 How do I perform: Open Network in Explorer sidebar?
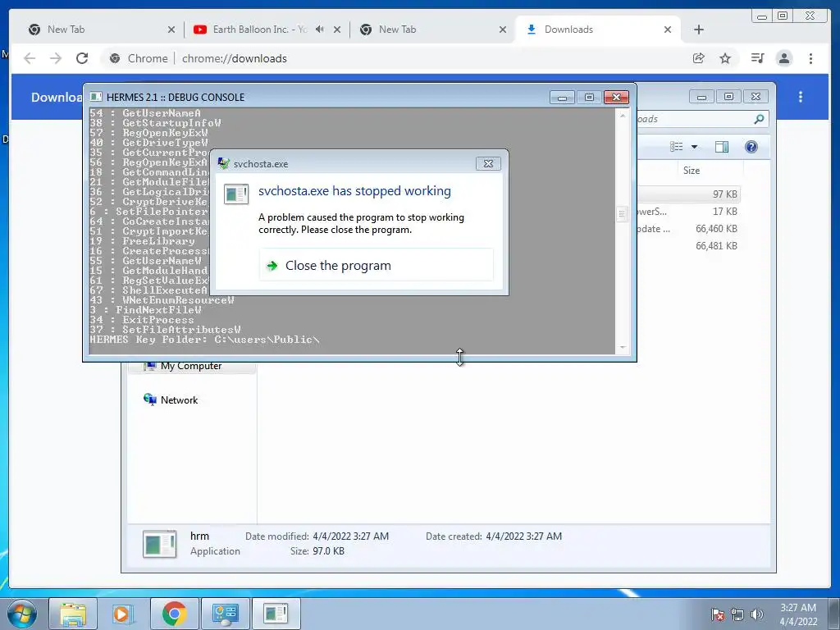pyautogui.click(x=179, y=400)
